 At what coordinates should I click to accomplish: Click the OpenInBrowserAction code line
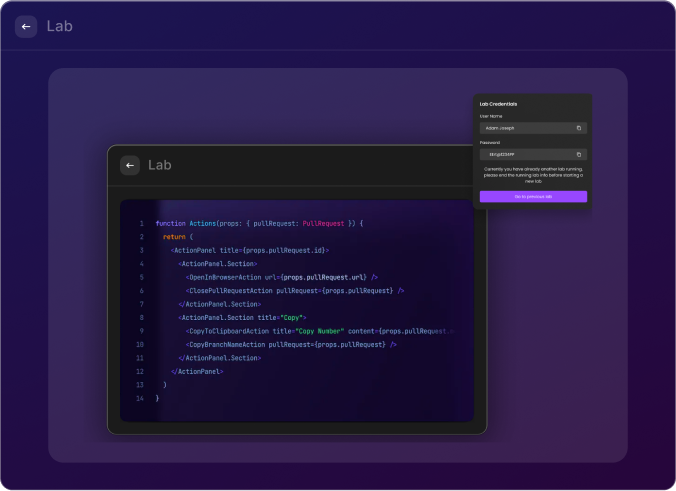pyautogui.click(x=281, y=277)
